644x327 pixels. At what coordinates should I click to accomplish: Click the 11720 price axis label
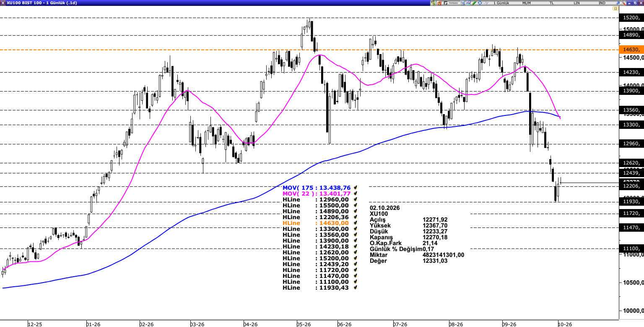[631, 214]
